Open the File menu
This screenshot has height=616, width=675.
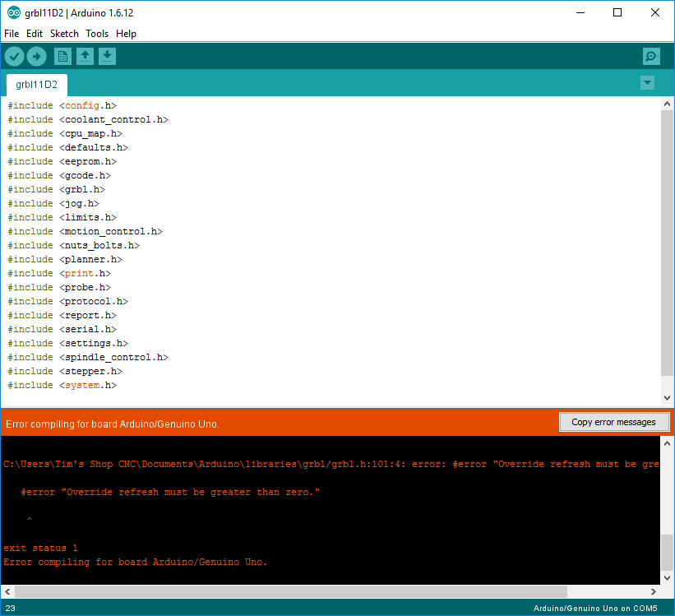point(12,34)
